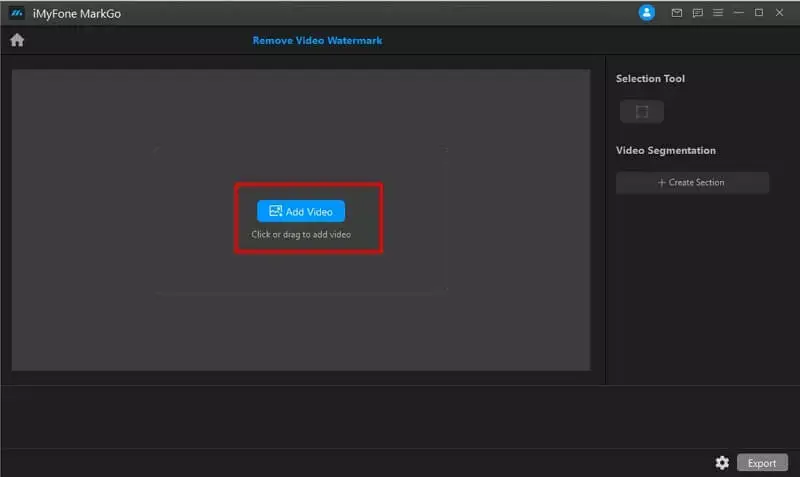Go to the Home screen icon
This screenshot has width=800, height=477.
tap(17, 40)
